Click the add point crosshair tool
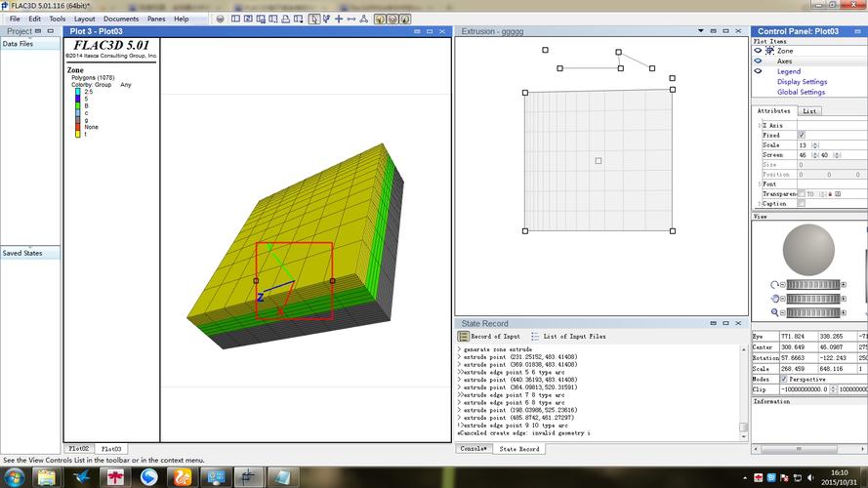The height and width of the screenshot is (488, 868). click(339, 19)
